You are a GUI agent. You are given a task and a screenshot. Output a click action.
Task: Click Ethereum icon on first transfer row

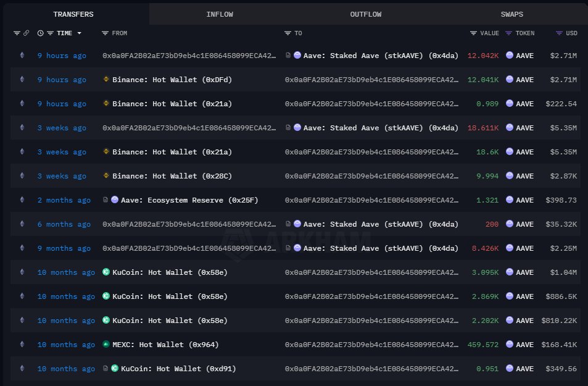click(x=23, y=56)
